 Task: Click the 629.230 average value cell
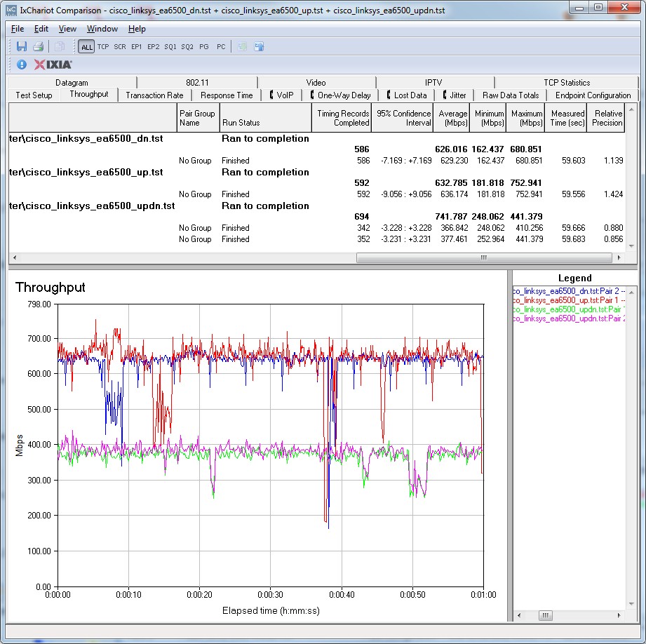point(454,160)
